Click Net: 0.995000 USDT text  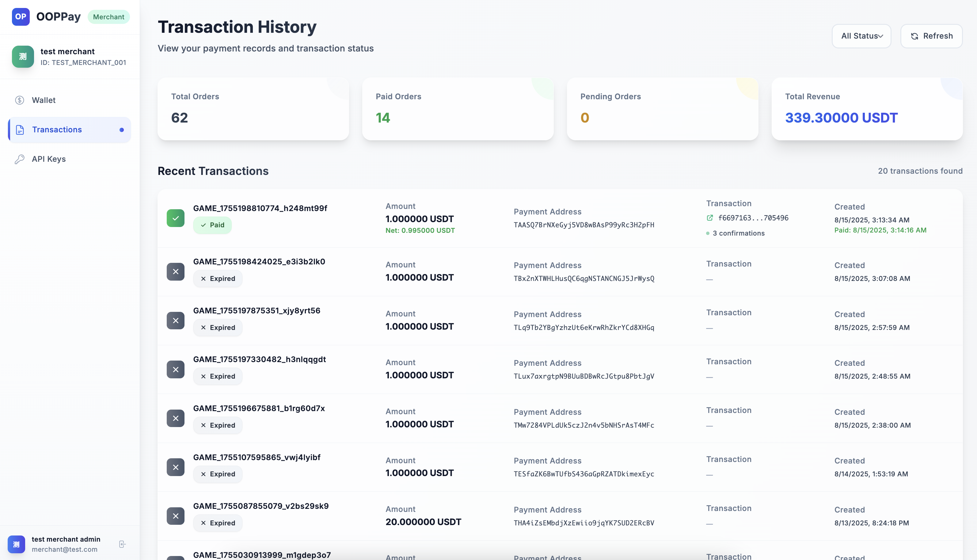[x=420, y=230]
